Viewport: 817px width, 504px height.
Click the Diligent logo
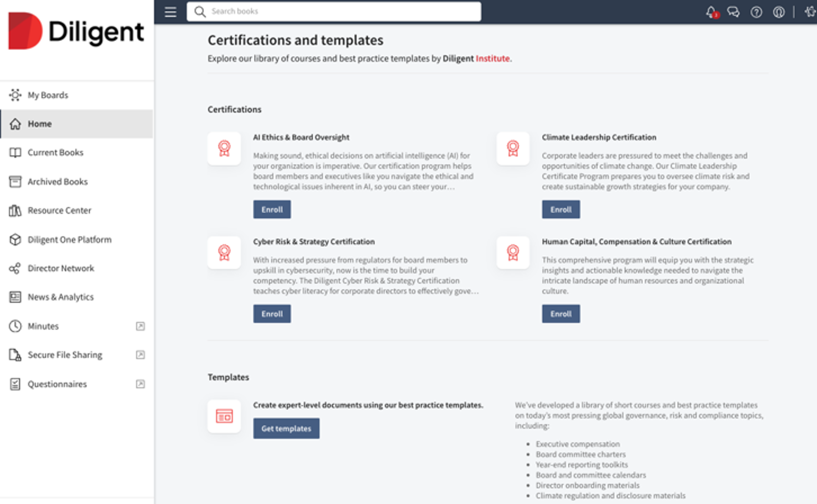coord(76,31)
